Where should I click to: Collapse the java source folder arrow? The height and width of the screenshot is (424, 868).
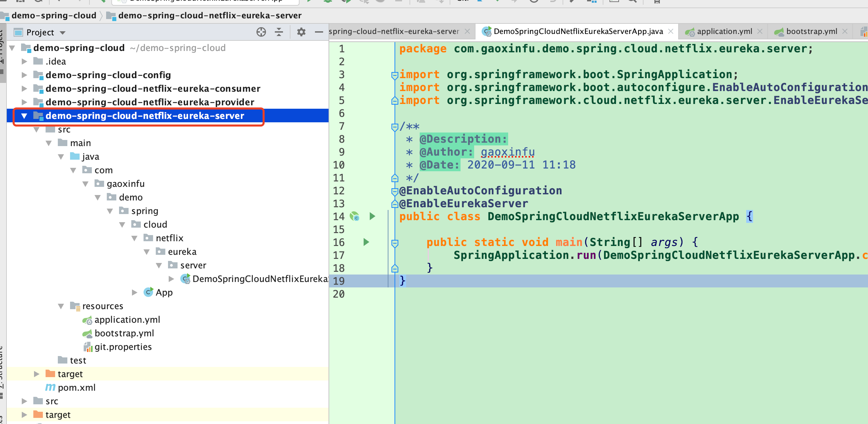pyautogui.click(x=61, y=157)
